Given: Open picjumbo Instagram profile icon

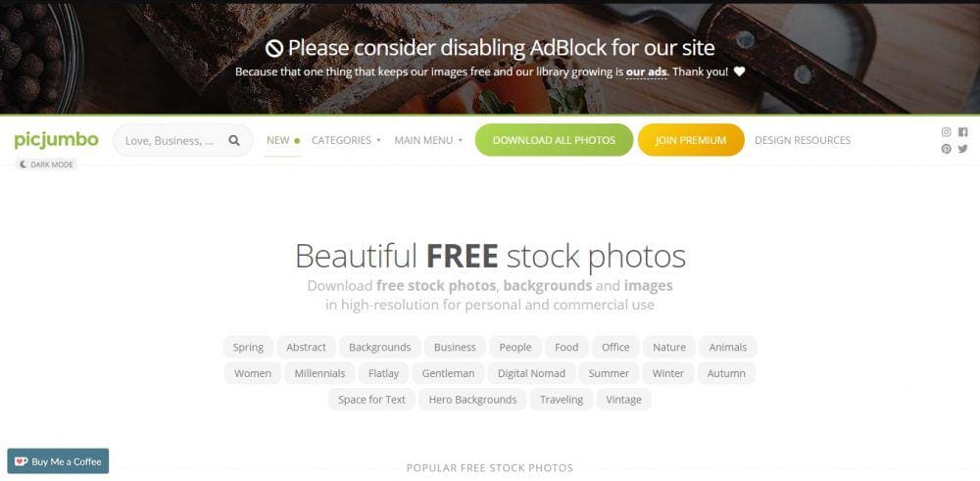Looking at the screenshot, I should tap(947, 132).
